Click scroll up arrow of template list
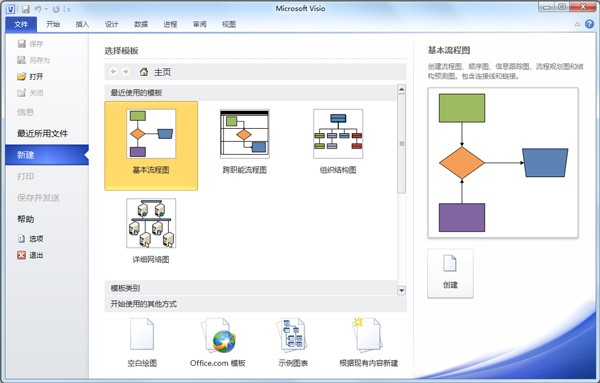The width and height of the screenshot is (600, 383). click(x=401, y=90)
